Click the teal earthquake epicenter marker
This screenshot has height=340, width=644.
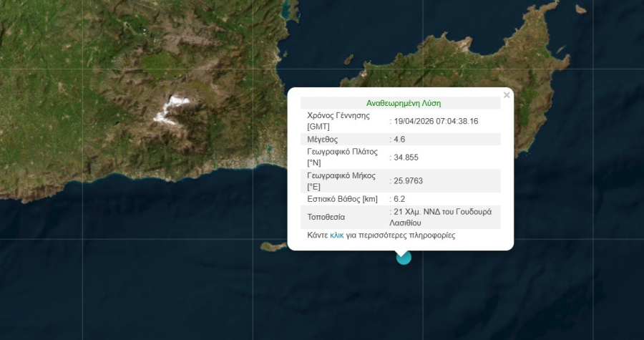click(x=404, y=257)
